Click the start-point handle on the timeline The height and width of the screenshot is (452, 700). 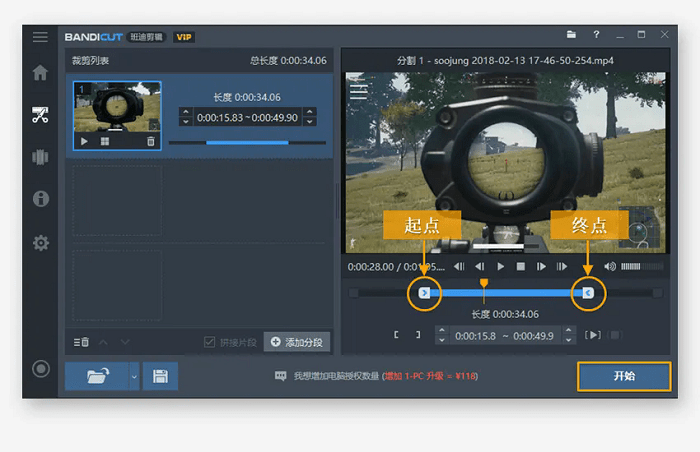424,293
